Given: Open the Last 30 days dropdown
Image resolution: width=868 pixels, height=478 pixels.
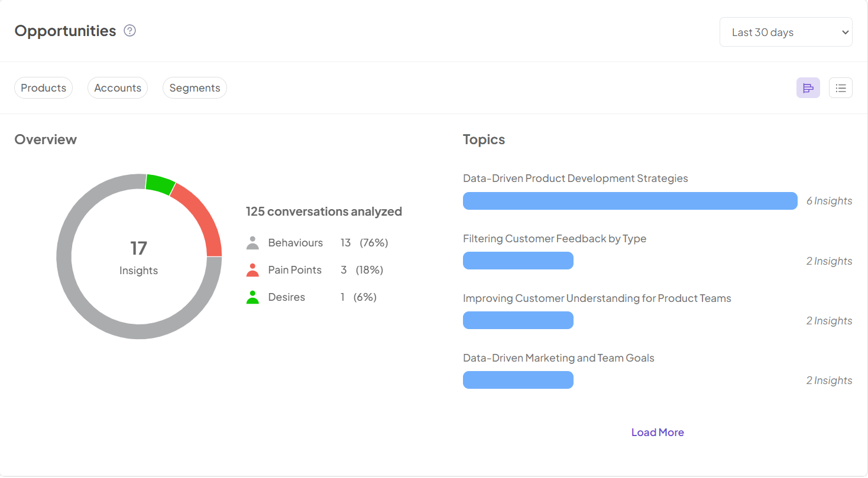Looking at the screenshot, I should tap(785, 32).
